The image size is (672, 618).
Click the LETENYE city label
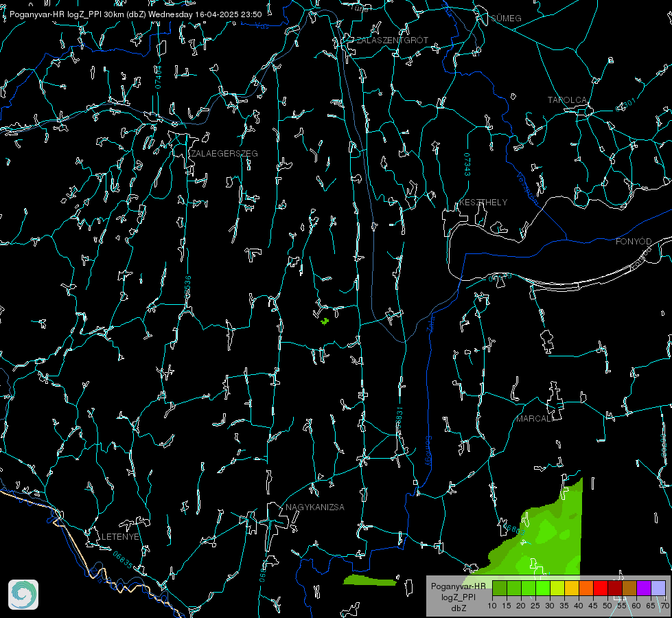(x=120, y=536)
